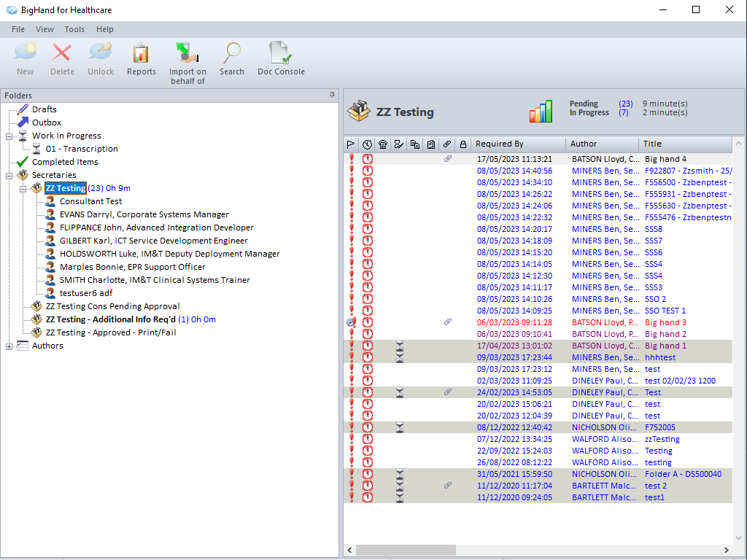The height and width of the screenshot is (560, 747).
Task: Select the F922807 - Zzsmith dictation row
Action: pyautogui.click(x=538, y=171)
